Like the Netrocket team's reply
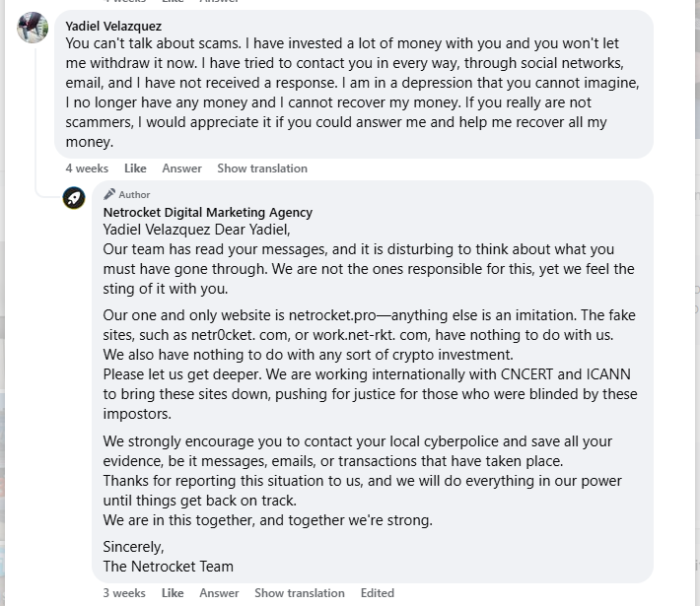 point(173,593)
